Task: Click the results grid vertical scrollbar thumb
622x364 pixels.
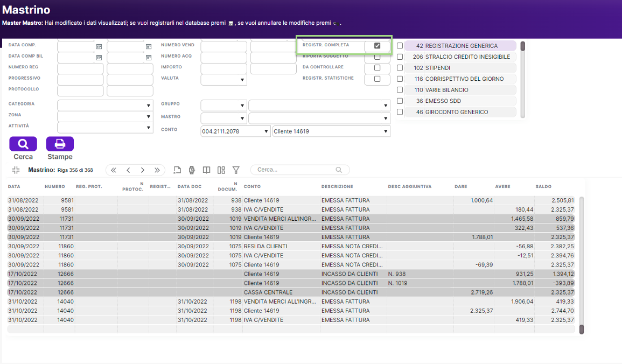Action: pos(582,330)
